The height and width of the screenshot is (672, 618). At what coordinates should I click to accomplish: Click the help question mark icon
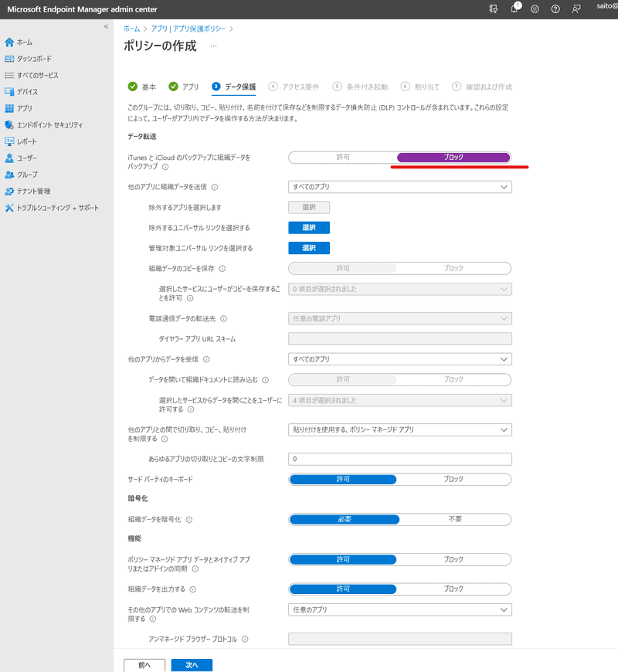(555, 8)
